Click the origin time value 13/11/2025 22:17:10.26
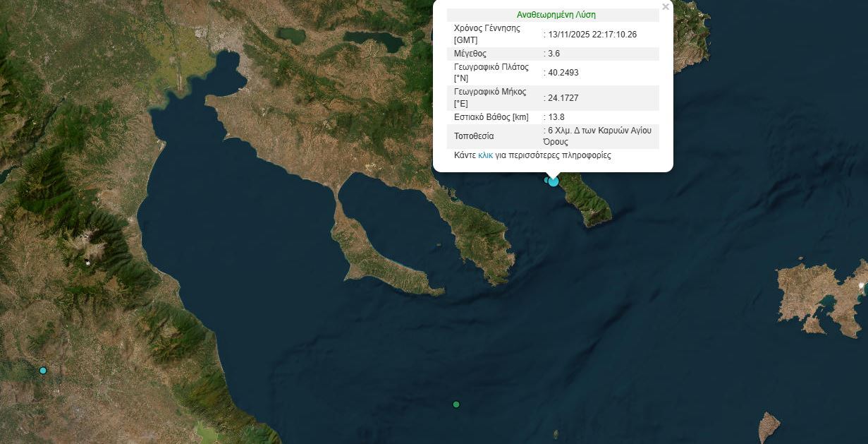Viewport: 868px width, 444px height. pyautogui.click(x=592, y=34)
